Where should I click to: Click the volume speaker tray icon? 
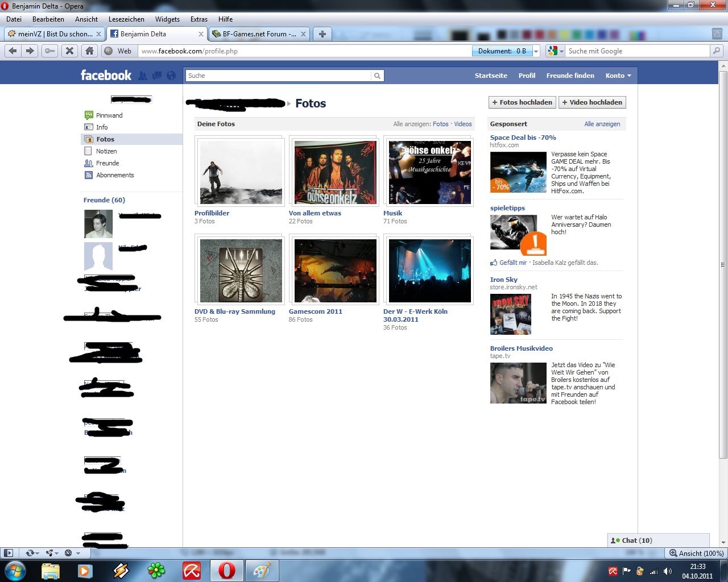pyautogui.click(x=668, y=571)
